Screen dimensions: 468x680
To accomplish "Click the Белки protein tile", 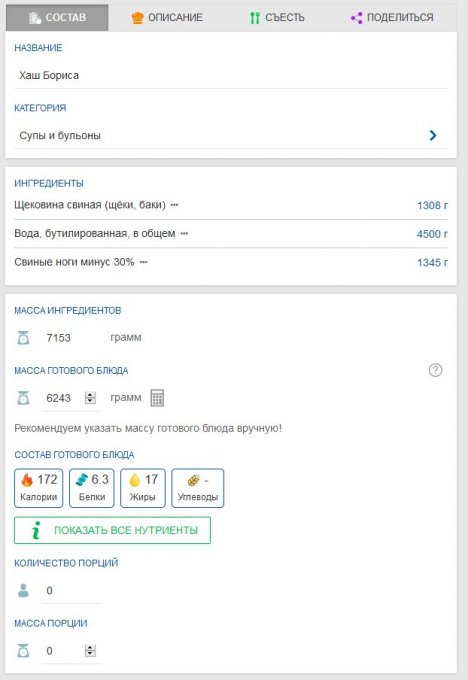I will pyautogui.click(x=92, y=488).
